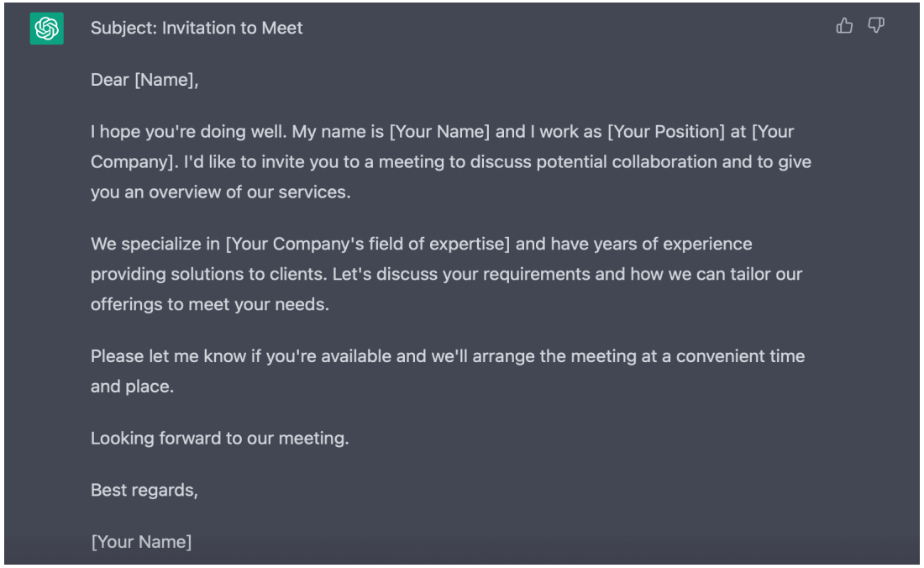Click the [Your Company's field of expertise] placeholder

368,245
